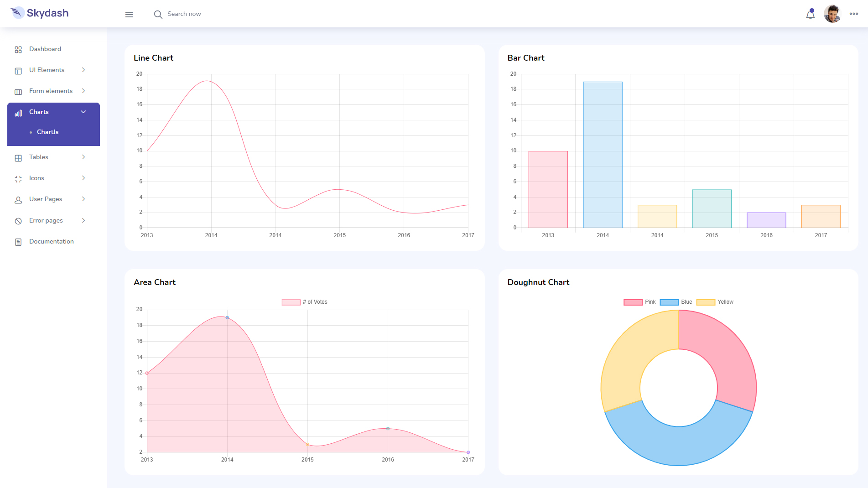Viewport: 868px width, 488px height.
Task: Toggle the Yellow dataset legend item
Action: pos(715,302)
